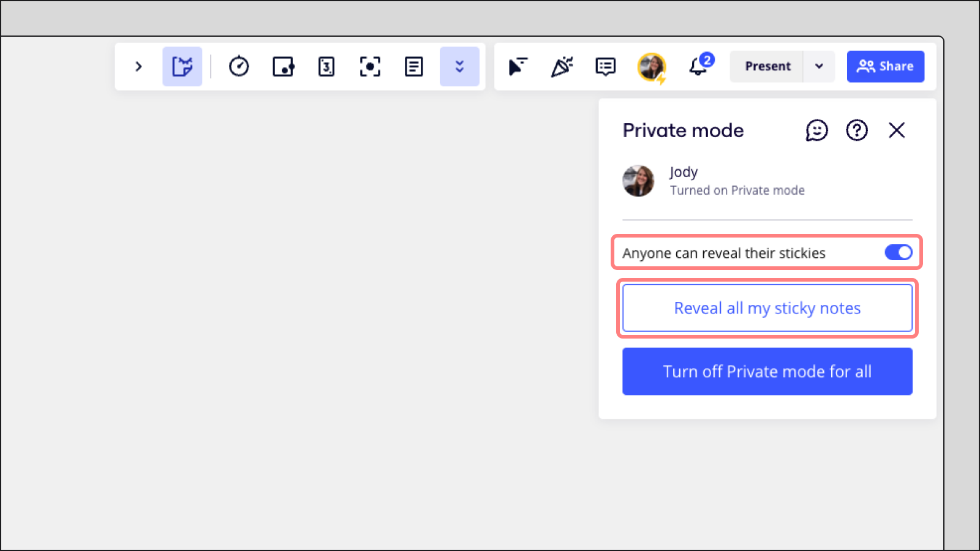Click Jody's avatar in the toolbar
980x551 pixels.
pyautogui.click(x=651, y=66)
